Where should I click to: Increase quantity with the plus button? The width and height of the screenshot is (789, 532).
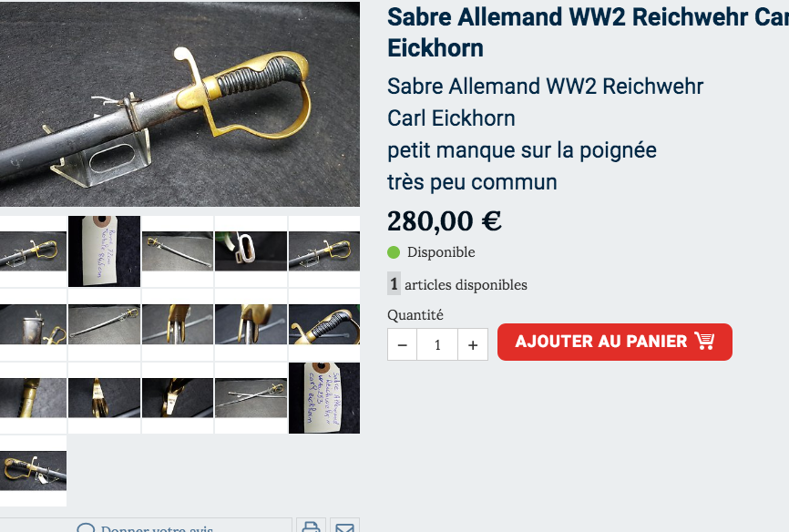pos(473,344)
